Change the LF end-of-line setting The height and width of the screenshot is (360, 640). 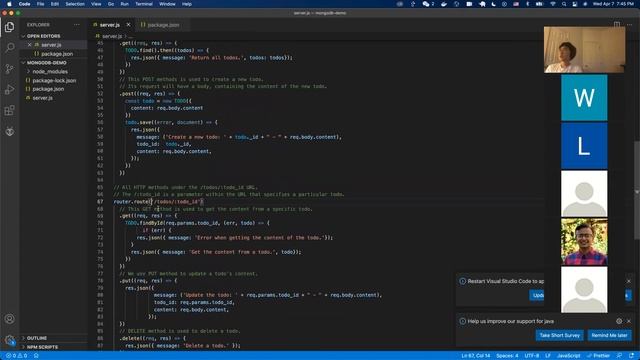coord(548,356)
